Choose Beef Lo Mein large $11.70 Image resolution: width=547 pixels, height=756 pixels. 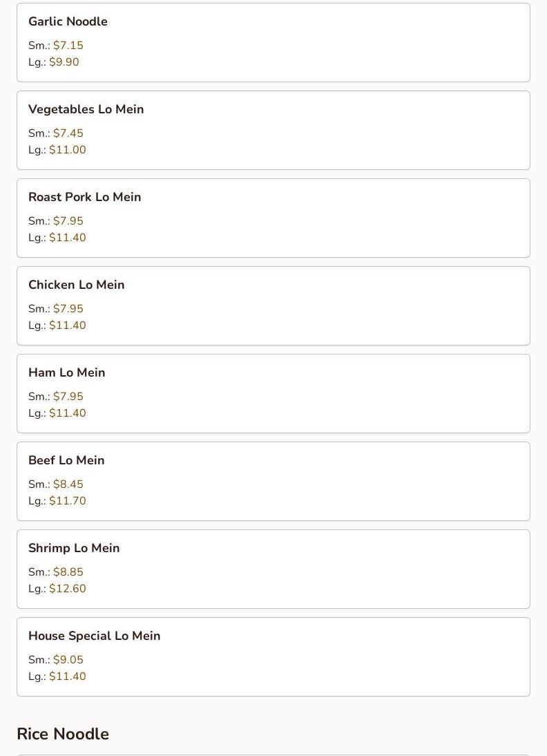coord(67,501)
